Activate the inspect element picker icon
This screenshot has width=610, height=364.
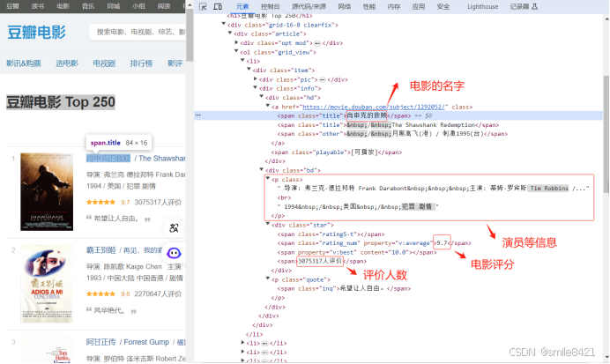coord(203,7)
